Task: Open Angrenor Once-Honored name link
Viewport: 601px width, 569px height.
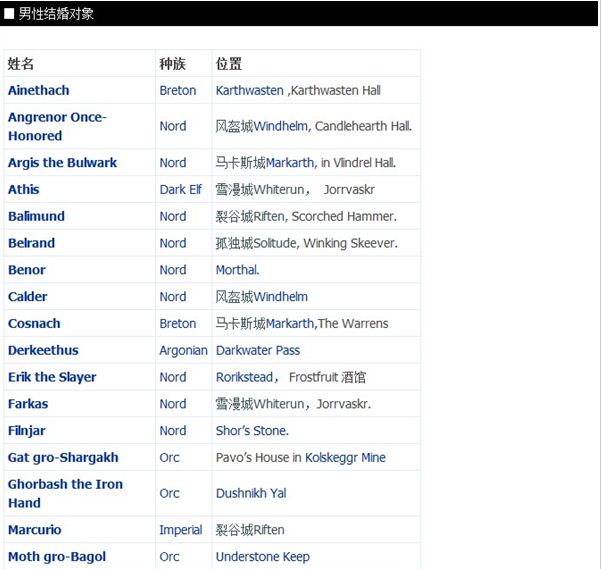Action: [x=57, y=126]
